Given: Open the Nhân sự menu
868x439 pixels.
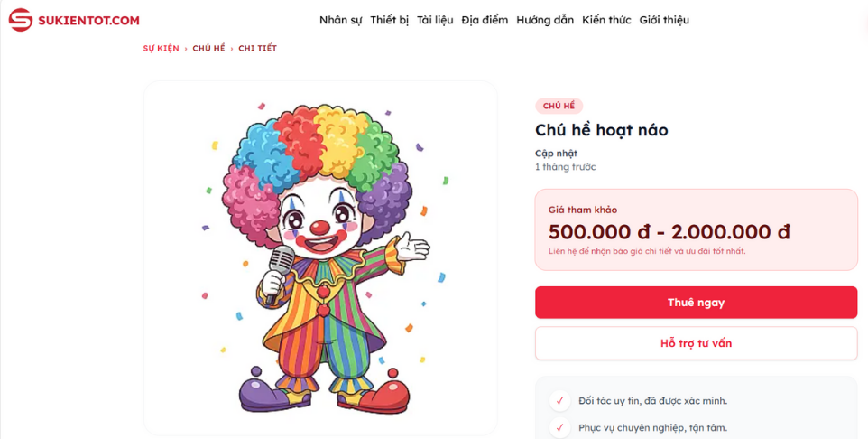Looking at the screenshot, I should coord(340,20).
